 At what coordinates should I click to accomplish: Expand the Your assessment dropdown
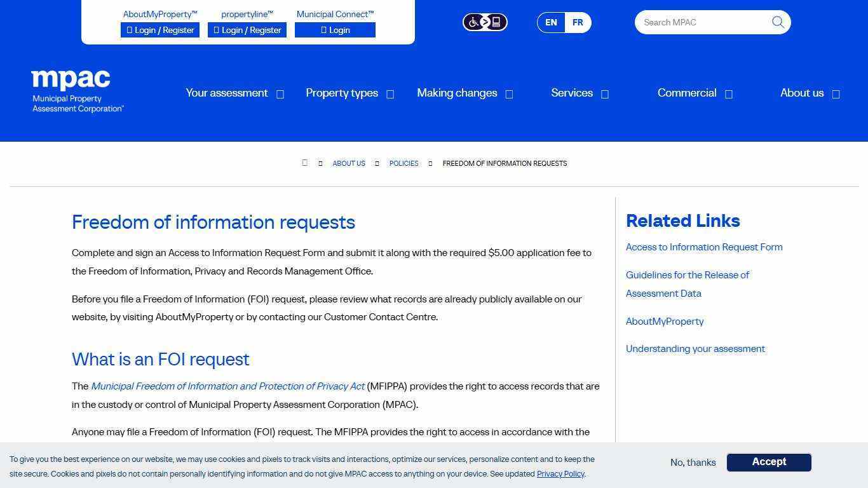tap(280, 93)
